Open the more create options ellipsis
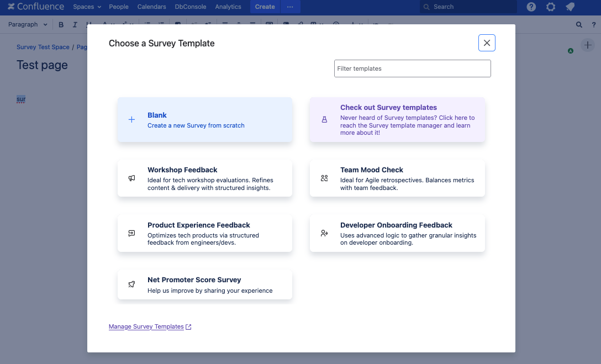The image size is (601, 364). tap(290, 7)
